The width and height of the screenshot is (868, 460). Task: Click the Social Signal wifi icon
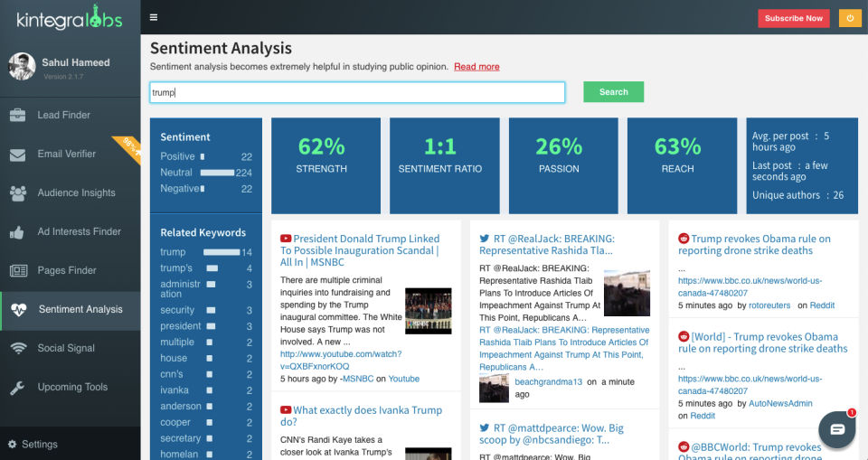[x=18, y=348]
